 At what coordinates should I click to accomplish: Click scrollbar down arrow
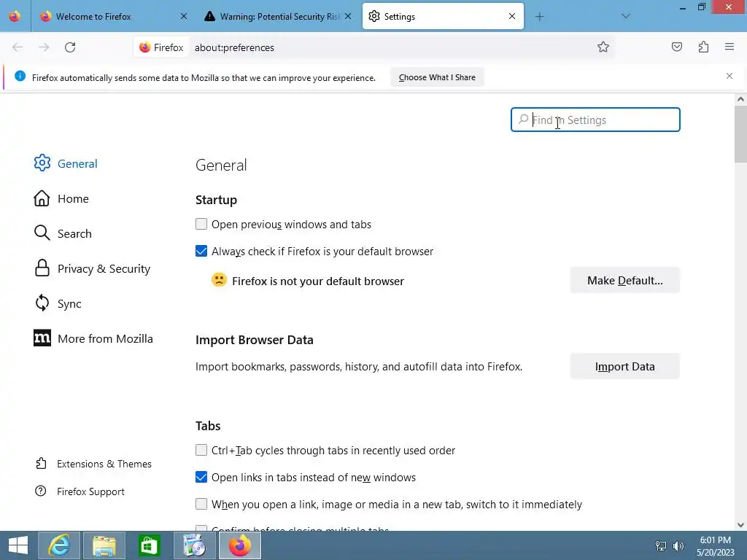pos(740,525)
